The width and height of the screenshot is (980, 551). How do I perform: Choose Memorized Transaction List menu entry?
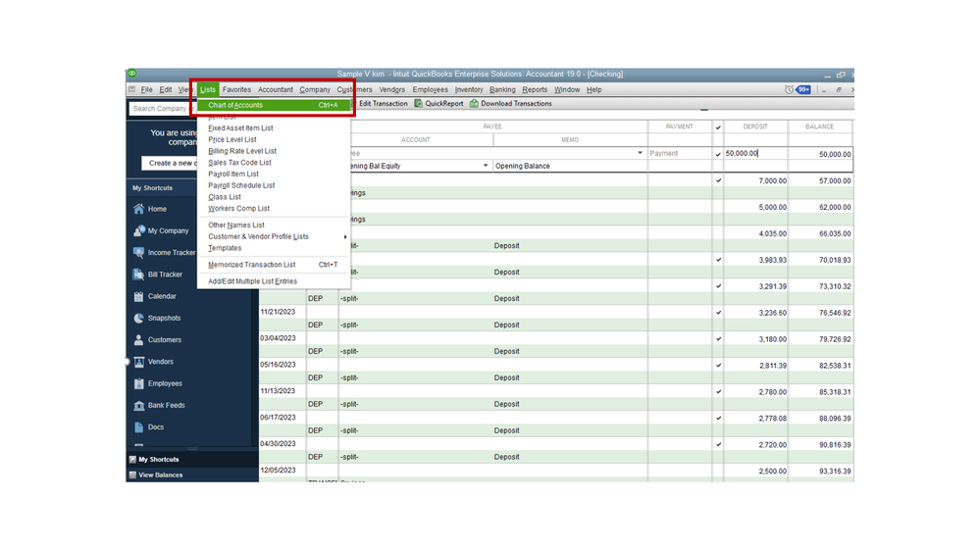click(x=251, y=265)
